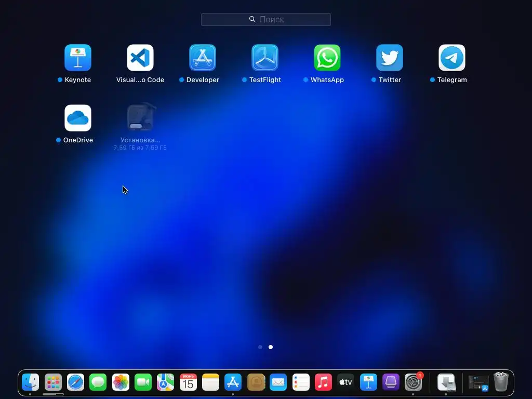Screen dimensions: 532x399
Task: Open Contacts from the Dock
Action: (x=256, y=382)
